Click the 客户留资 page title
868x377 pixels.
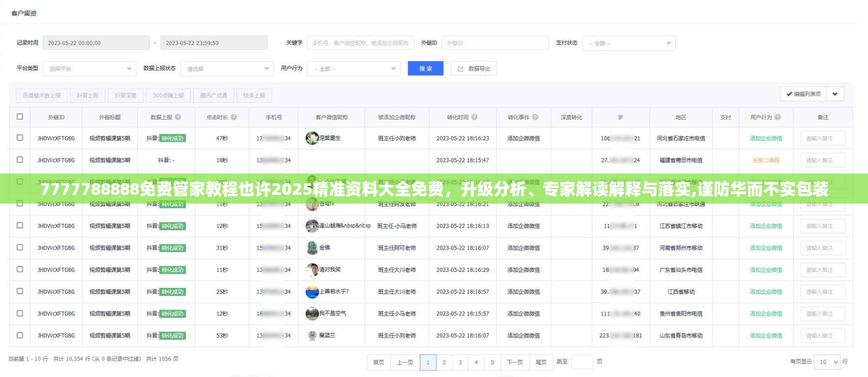pyautogui.click(x=24, y=14)
